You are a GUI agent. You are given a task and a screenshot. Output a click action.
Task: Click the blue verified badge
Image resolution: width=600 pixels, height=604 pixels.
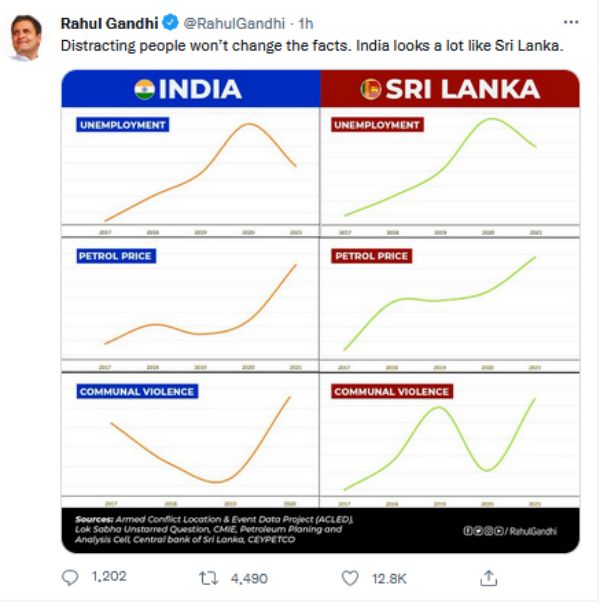[x=171, y=23]
